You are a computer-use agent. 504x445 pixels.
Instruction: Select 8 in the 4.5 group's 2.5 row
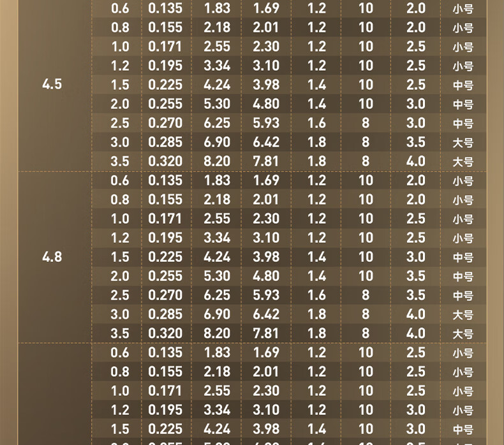tap(366, 123)
